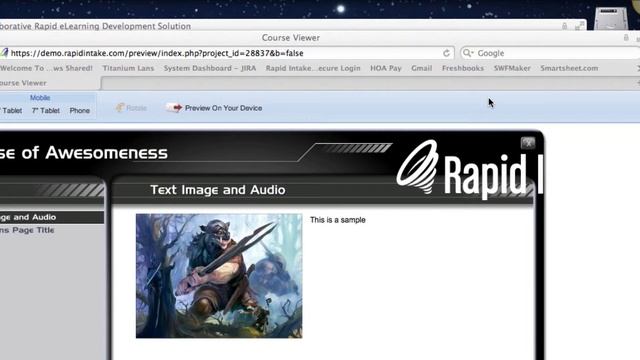This screenshot has height=360, width=640.
Task: Click the Rapid Intake tornado logo
Action: click(418, 167)
